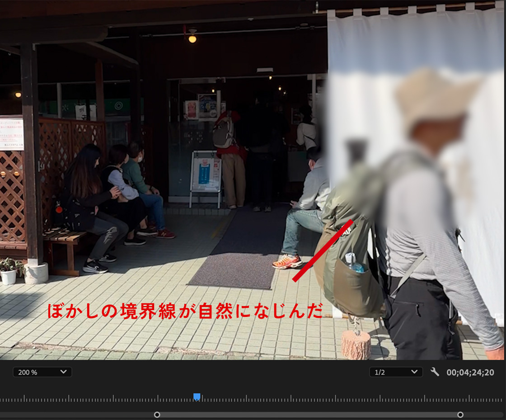Click the left handle of the zoom scroll bar
The width and height of the screenshot is (506, 420).
(x=157, y=415)
